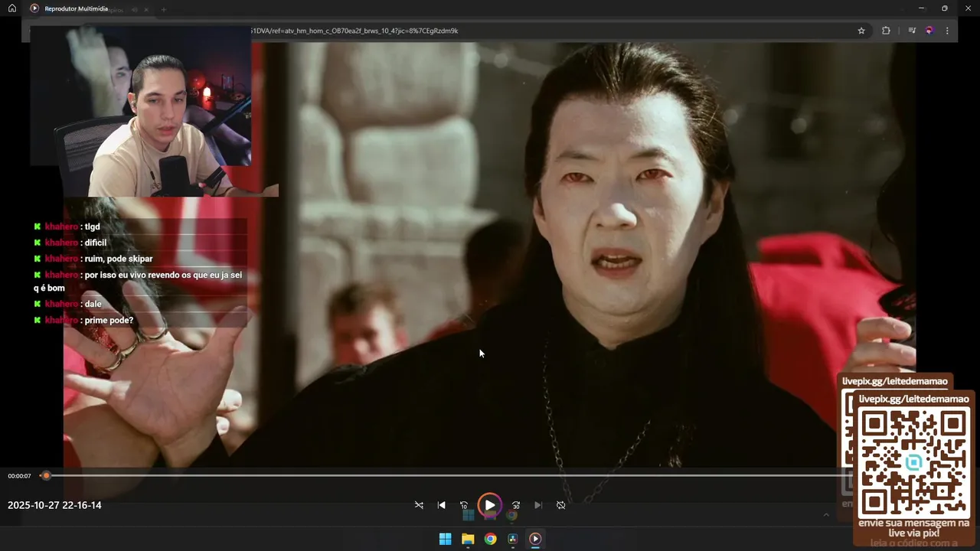Start playback with the Play button
The image size is (980, 551).
[490, 505]
